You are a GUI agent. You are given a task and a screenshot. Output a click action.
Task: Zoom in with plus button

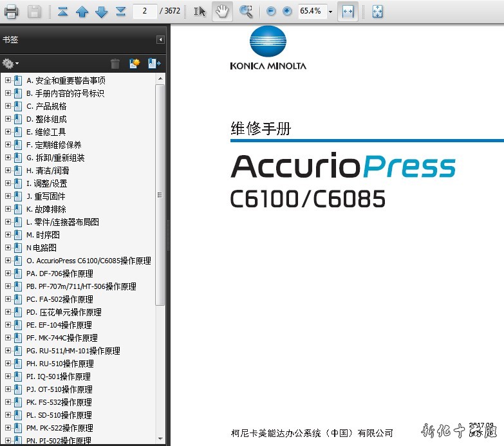tap(287, 11)
